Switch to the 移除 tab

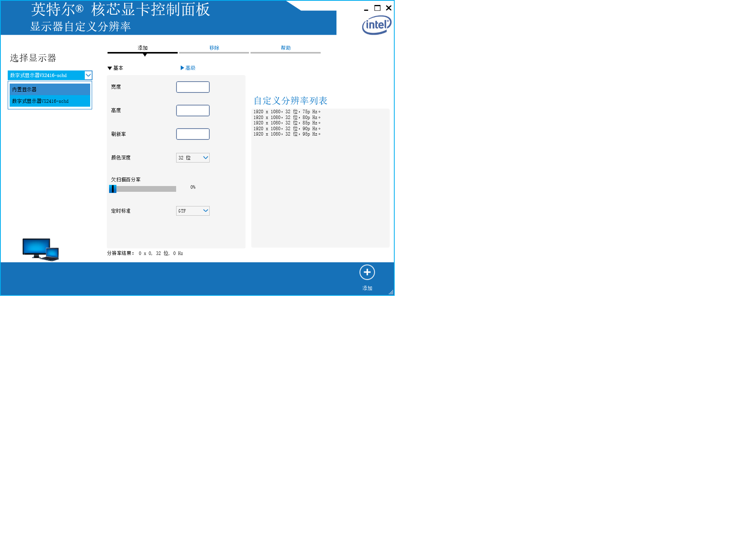pyautogui.click(x=214, y=48)
